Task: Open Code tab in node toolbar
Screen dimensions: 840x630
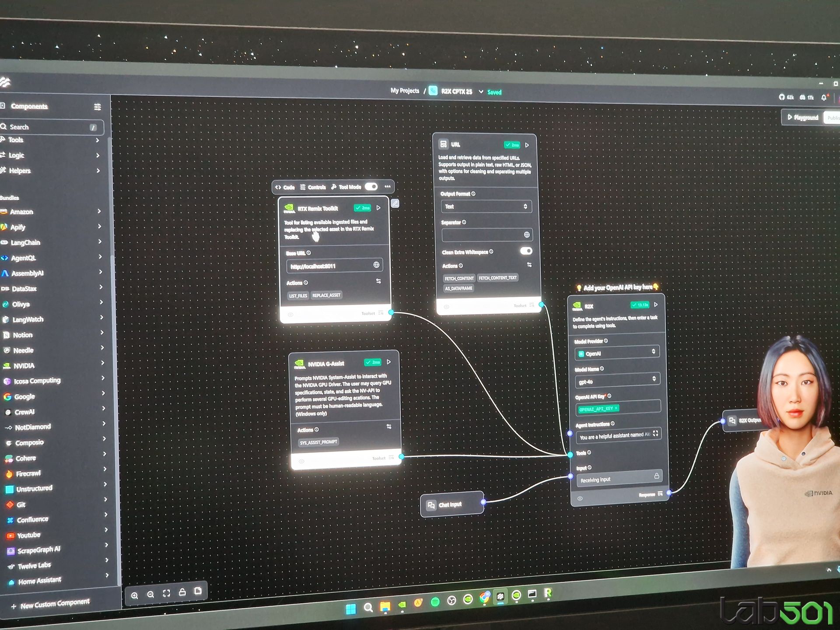Action: [285, 187]
